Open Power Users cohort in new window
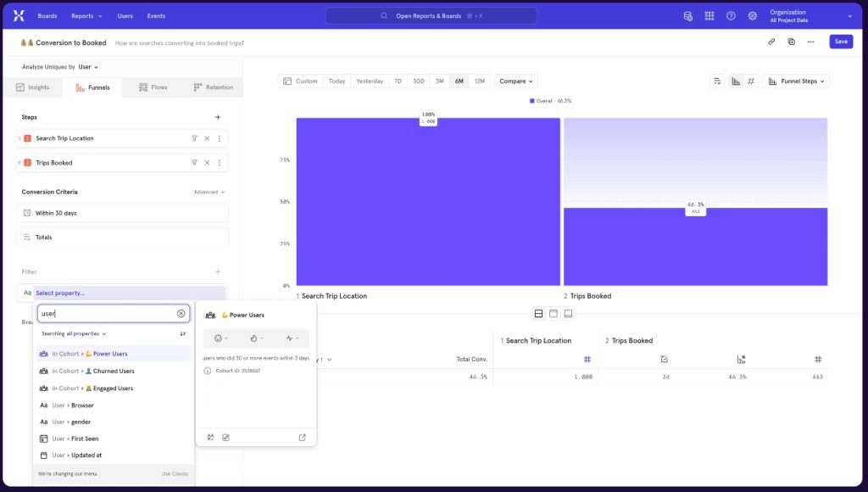This screenshot has width=868, height=492. click(302, 438)
